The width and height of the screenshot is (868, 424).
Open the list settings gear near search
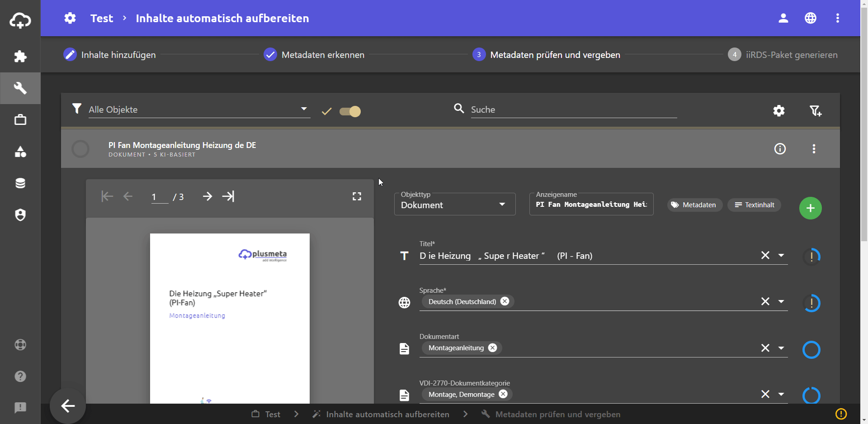[779, 111]
